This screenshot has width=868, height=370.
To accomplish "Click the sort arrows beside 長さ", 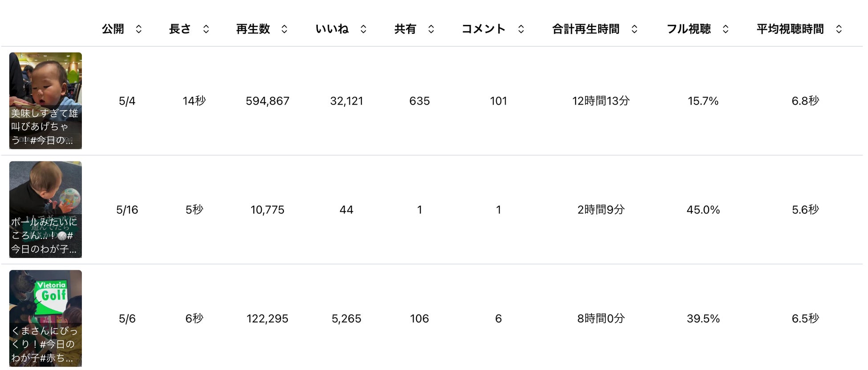I will click(206, 29).
